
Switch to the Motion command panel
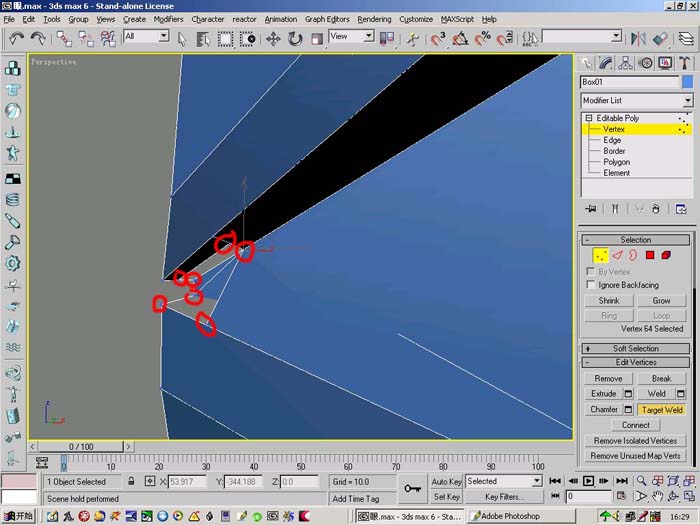tap(646, 63)
